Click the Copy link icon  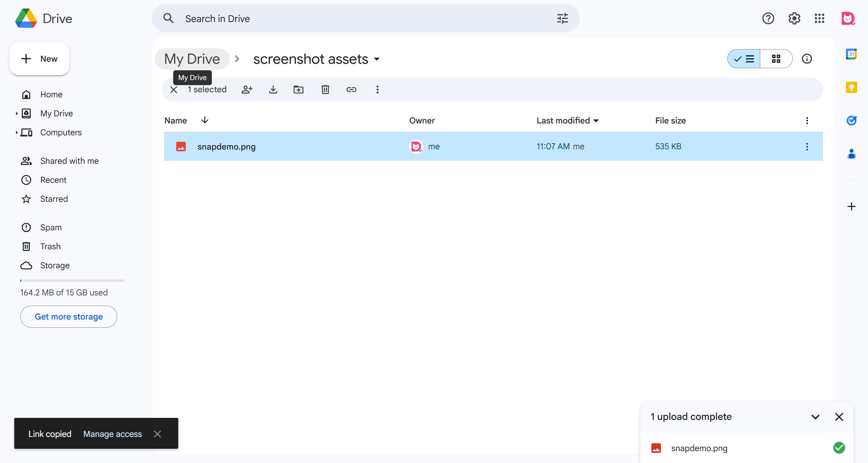coord(351,90)
